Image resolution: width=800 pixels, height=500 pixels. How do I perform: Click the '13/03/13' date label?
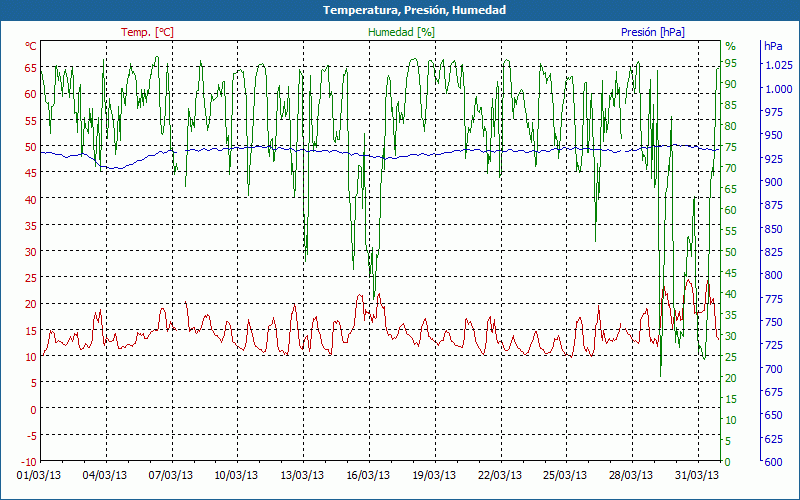point(302,476)
